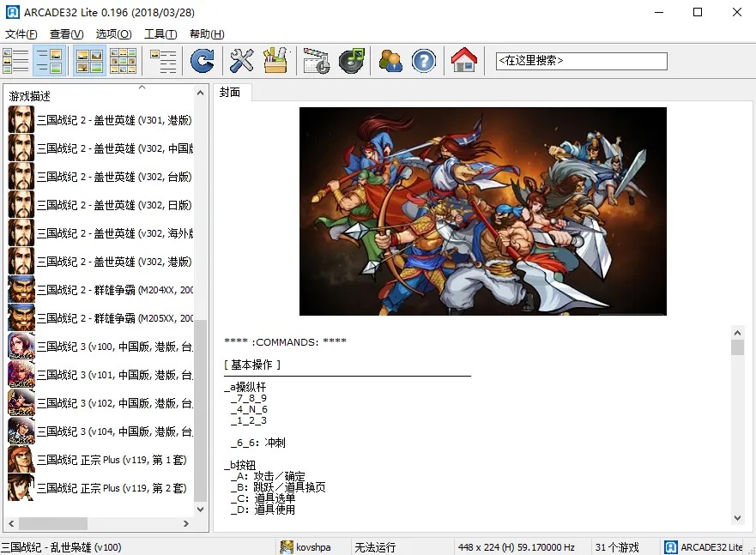
Task: Click the toolbox folder icon
Action: (275, 61)
